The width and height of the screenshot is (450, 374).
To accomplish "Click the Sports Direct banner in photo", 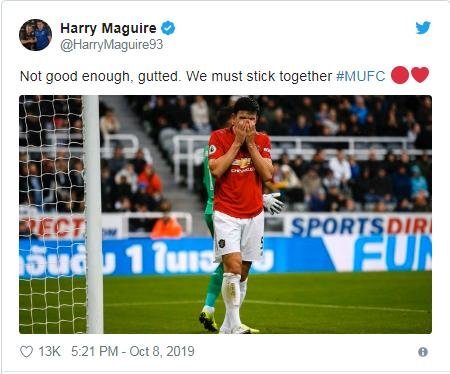I will tap(360, 225).
